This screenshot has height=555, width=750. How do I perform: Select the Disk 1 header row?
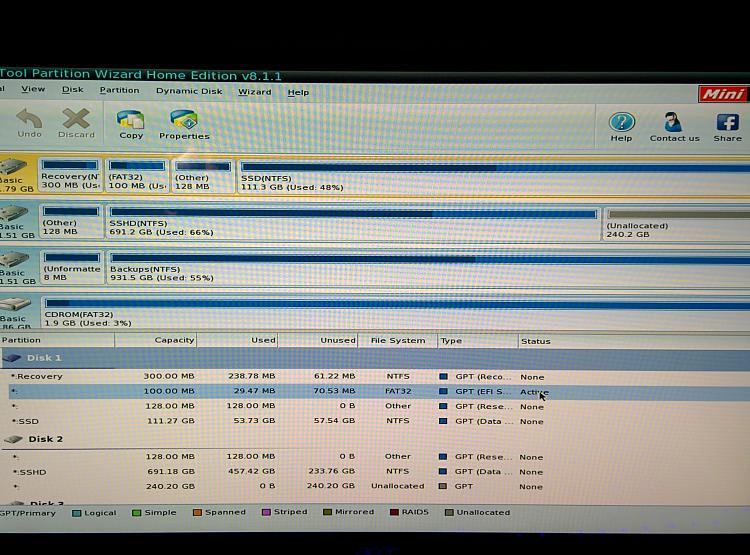click(x=375, y=358)
